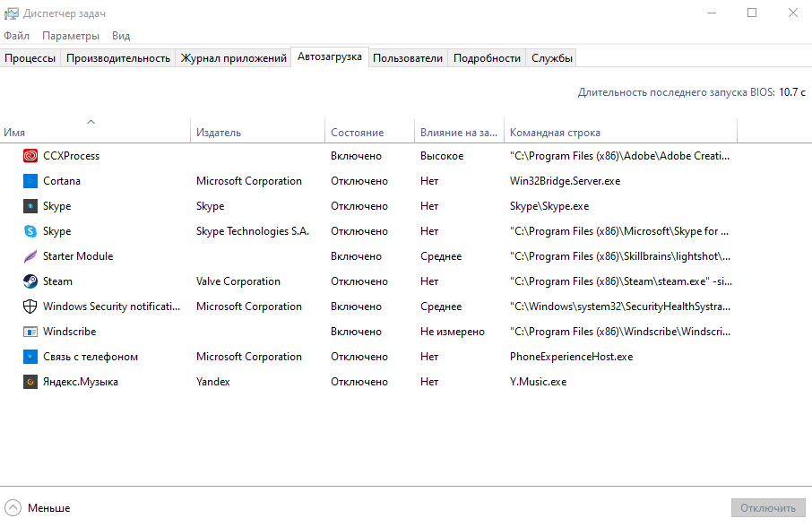Switch to the Процессы tab
812x527 pixels.
pyautogui.click(x=30, y=58)
